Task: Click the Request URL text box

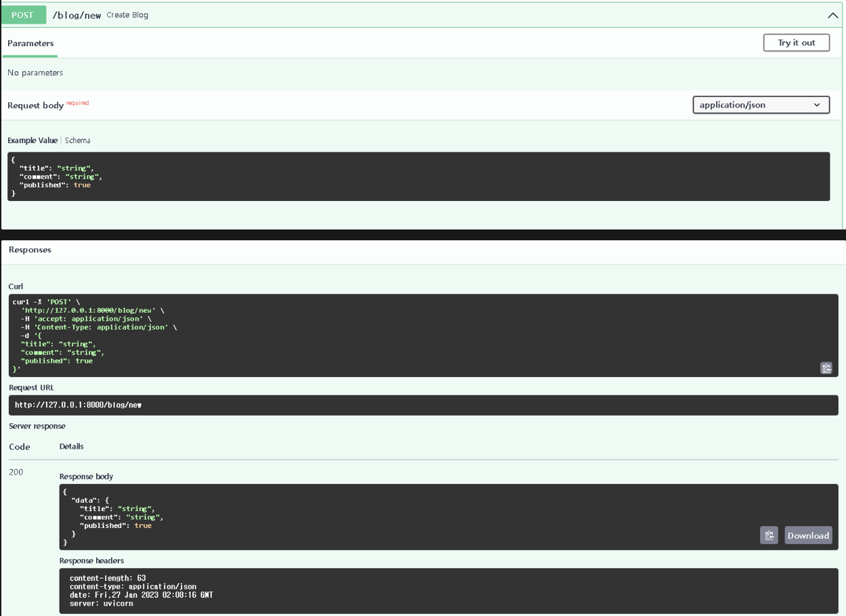Action: tap(423, 405)
